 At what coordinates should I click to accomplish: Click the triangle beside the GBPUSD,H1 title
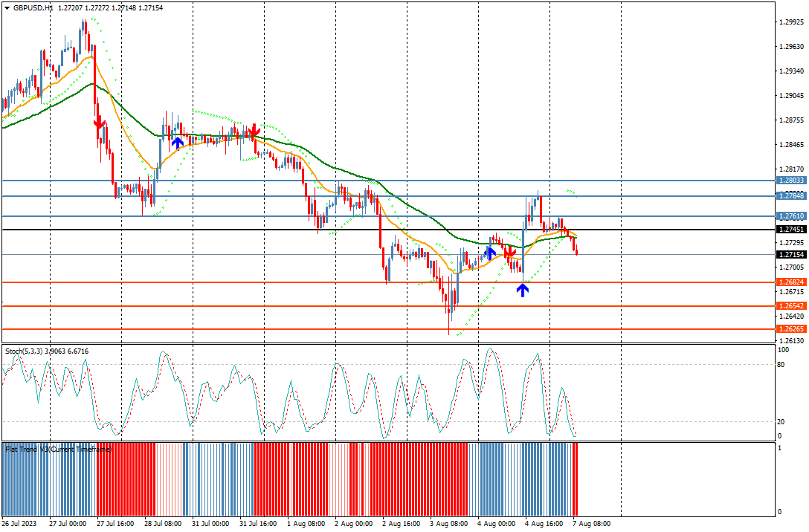coord(7,8)
